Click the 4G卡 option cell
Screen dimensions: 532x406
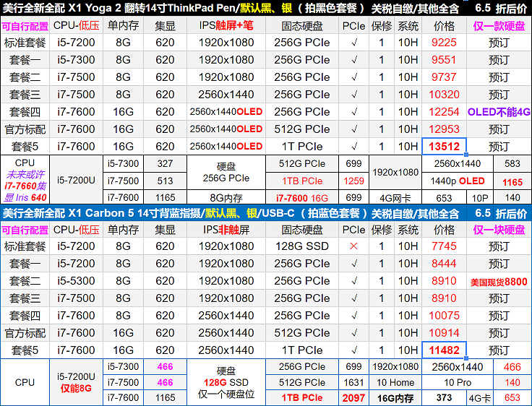click(480, 397)
